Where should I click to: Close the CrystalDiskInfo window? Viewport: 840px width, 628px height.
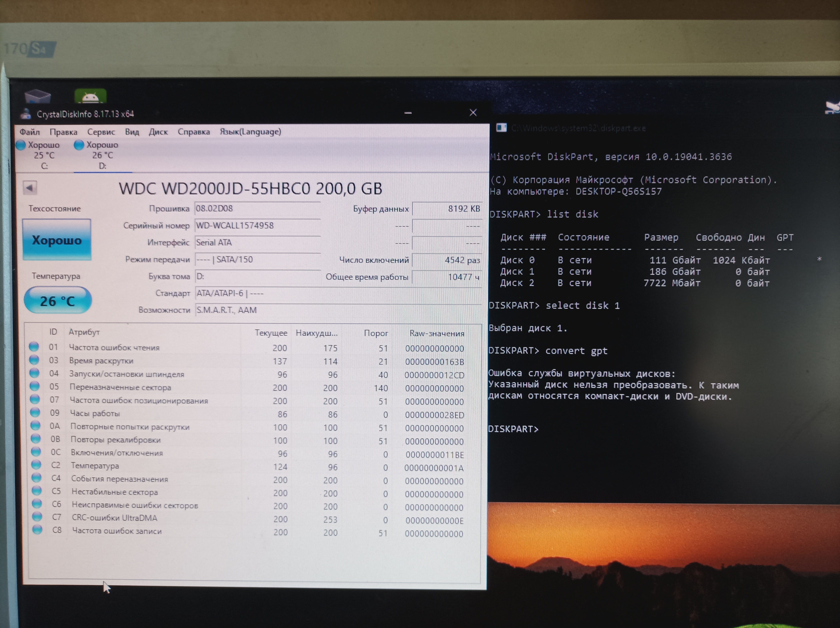473,113
